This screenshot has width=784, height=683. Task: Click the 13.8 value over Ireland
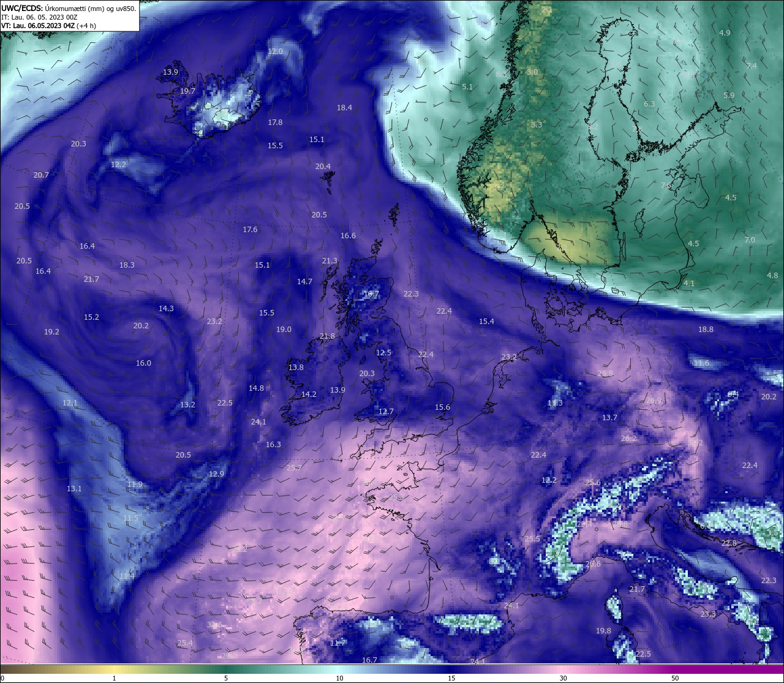296,368
